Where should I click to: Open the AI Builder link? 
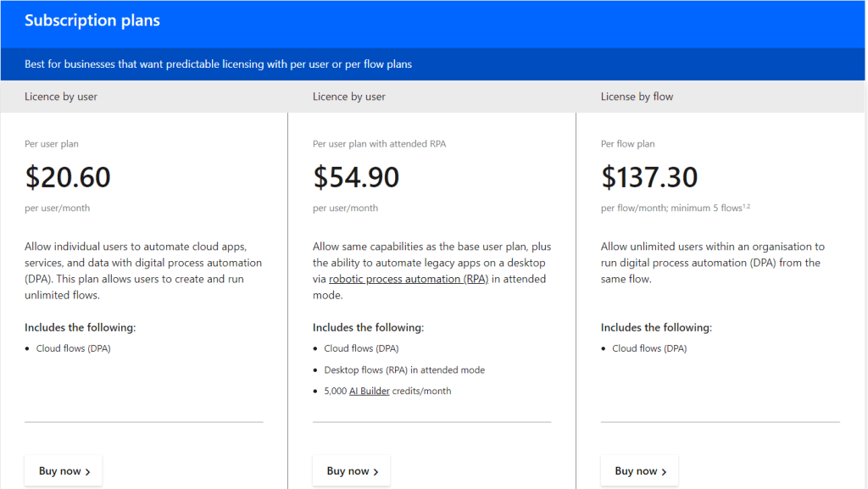tap(370, 392)
